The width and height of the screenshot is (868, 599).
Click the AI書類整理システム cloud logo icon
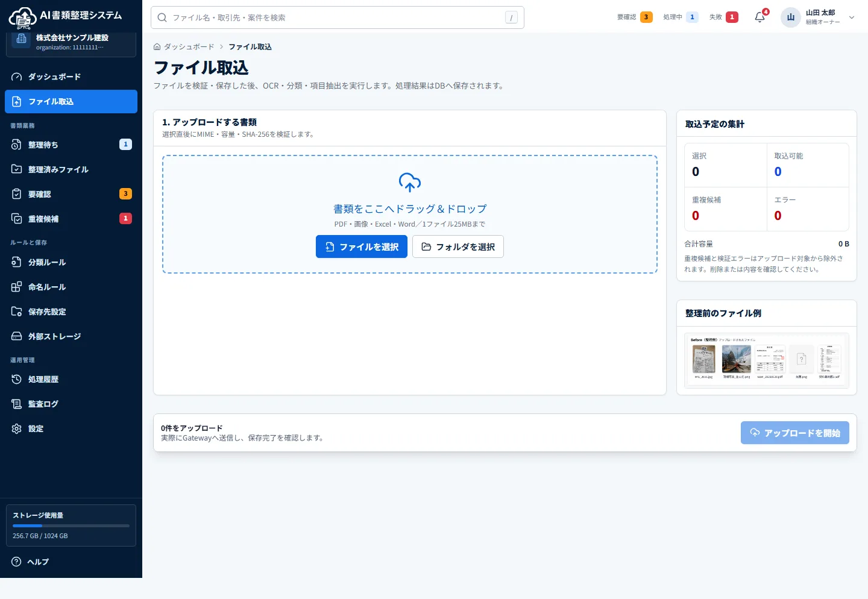click(x=23, y=17)
